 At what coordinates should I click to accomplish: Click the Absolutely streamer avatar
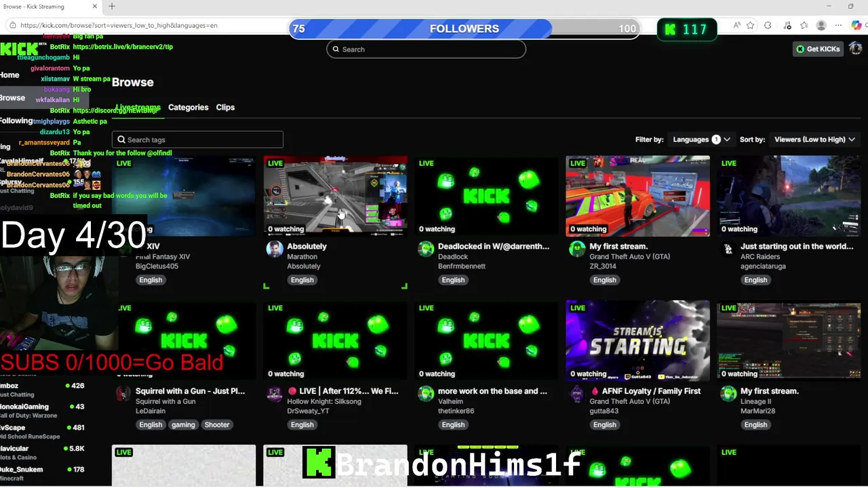point(275,249)
